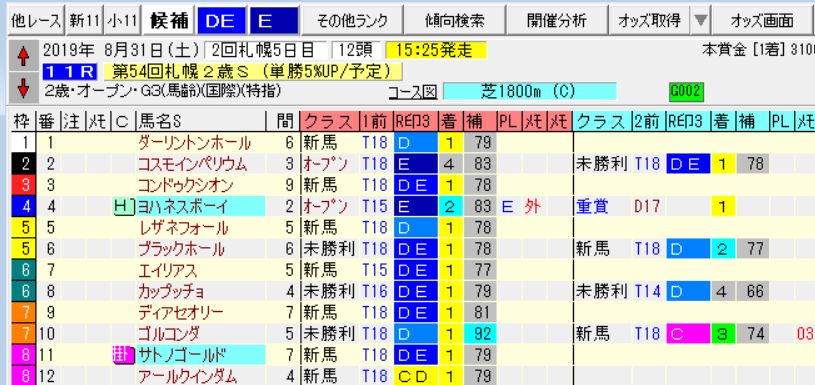Select the DE rank tab

point(222,21)
